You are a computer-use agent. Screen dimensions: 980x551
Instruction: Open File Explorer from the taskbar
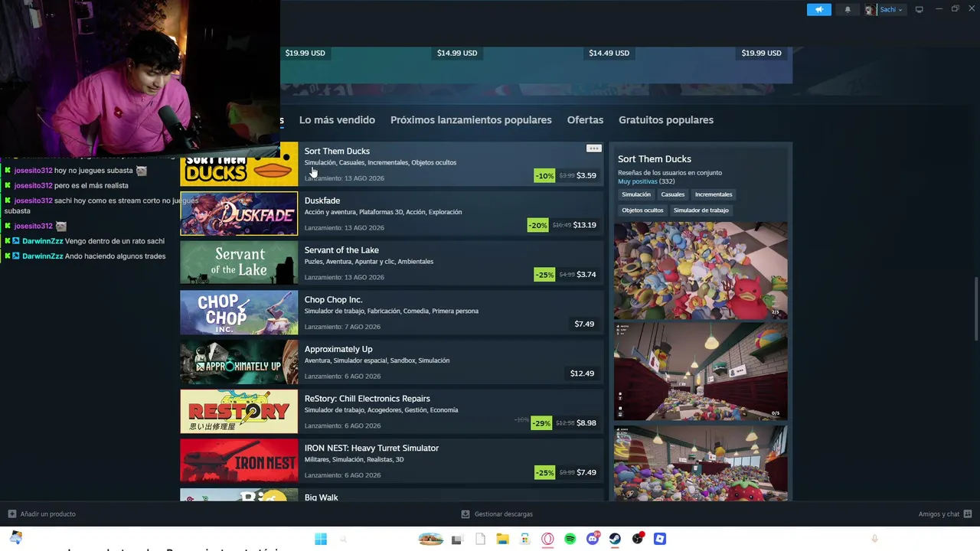point(502,539)
